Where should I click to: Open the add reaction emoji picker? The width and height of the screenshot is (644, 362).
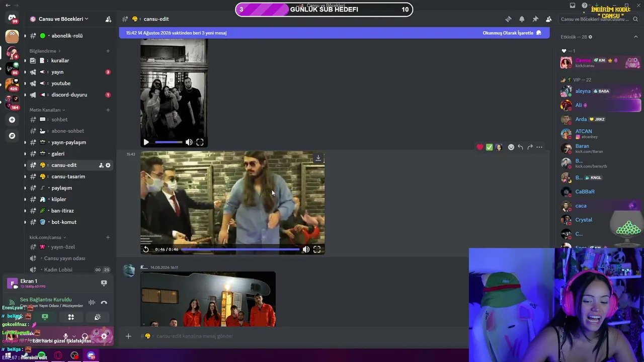click(511, 147)
